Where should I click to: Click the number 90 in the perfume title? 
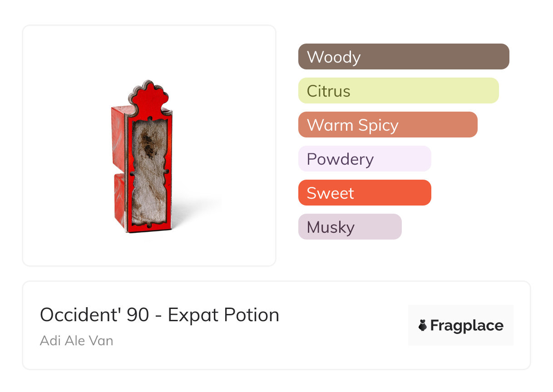tap(138, 315)
